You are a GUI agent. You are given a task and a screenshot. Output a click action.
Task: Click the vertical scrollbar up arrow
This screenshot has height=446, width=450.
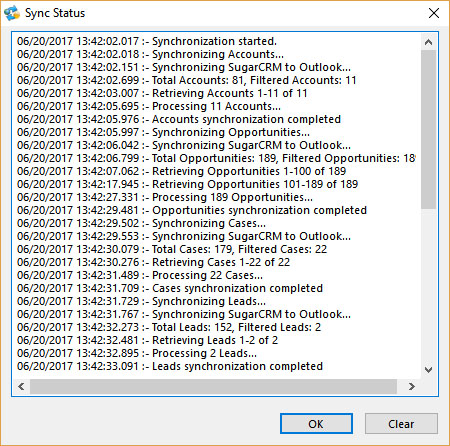tap(428, 42)
